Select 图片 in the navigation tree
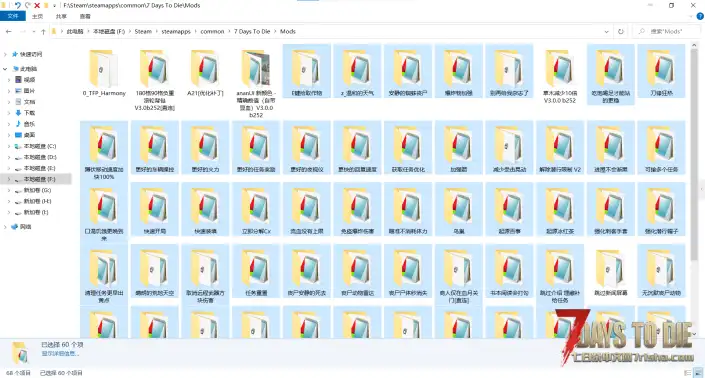The width and height of the screenshot is (705, 378). [30, 91]
